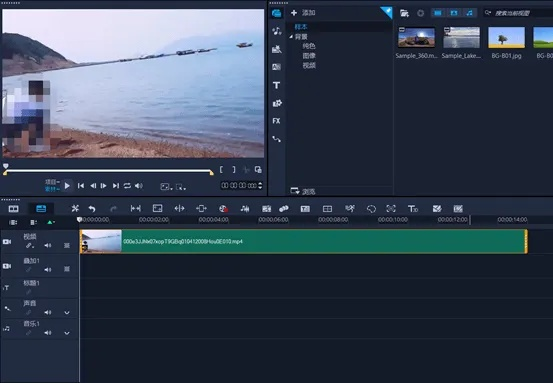Enlarge the preview window

(258, 170)
